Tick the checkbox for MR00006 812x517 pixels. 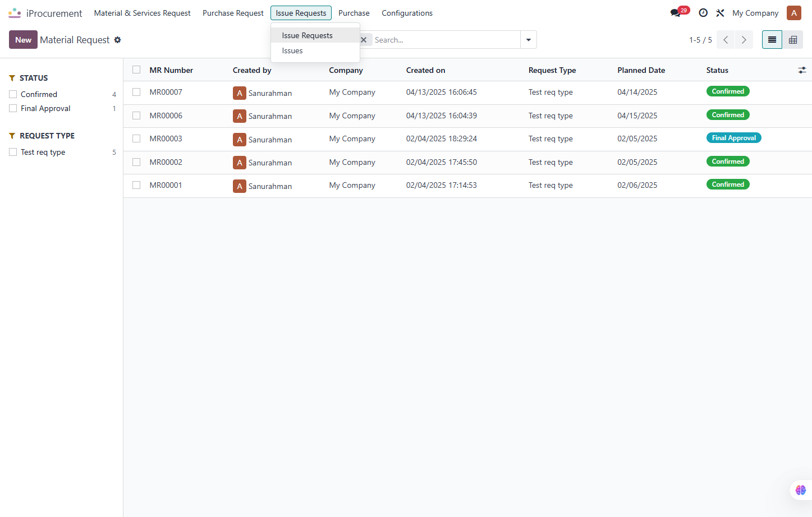(x=136, y=116)
